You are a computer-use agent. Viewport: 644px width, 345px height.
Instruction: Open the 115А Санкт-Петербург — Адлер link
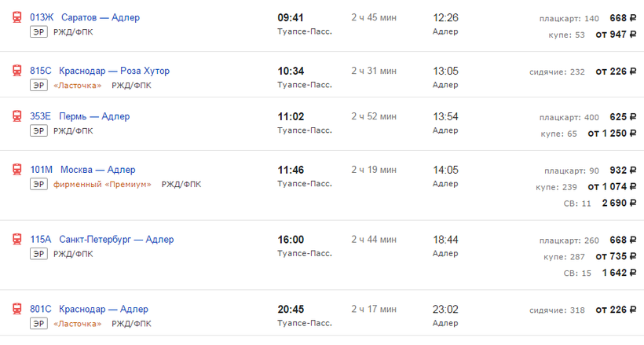(x=102, y=240)
